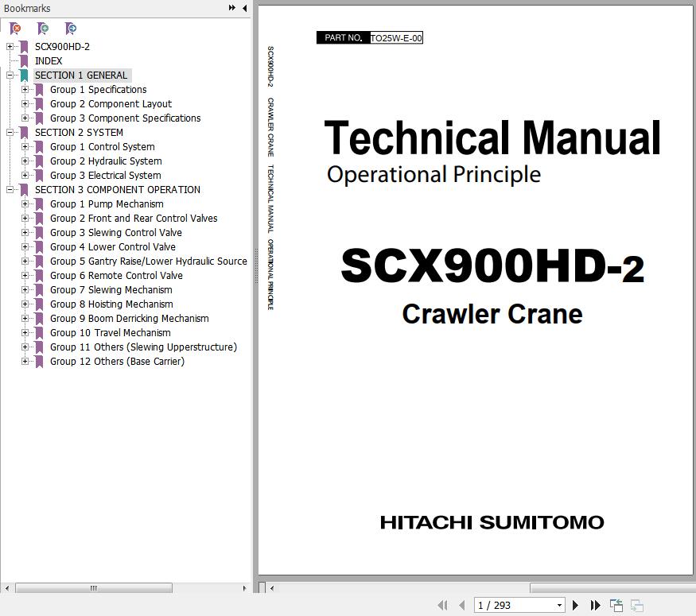This screenshot has width=696, height=616.
Task: Collapse the Bookmarks panel with left arrow
Action: pos(244,8)
